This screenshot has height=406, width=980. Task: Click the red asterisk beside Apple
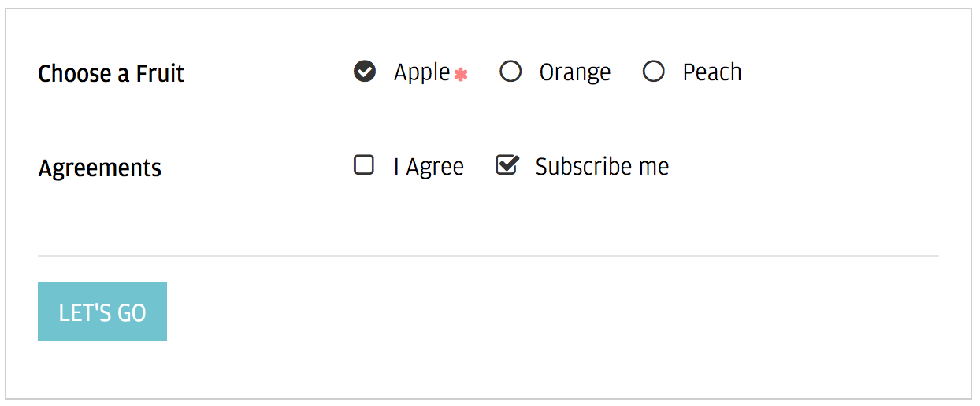pyautogui.click(x=461, y=75)
